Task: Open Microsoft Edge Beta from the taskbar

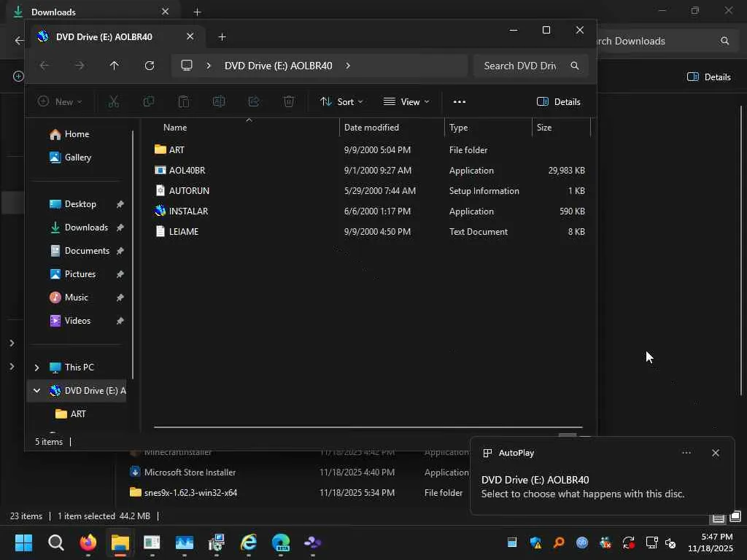Action: point(281,542)
